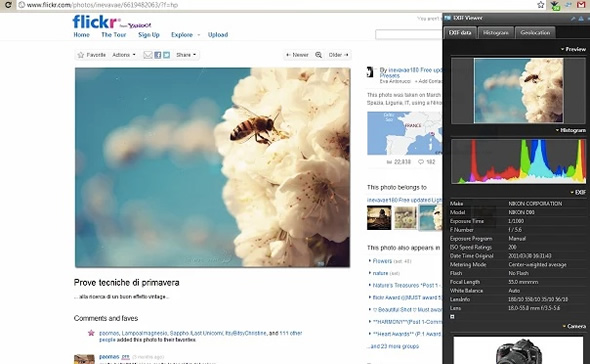Viewport: 590px width, 364px height.
Task: Share photo by email envelope icon
Action: [148, 55]
